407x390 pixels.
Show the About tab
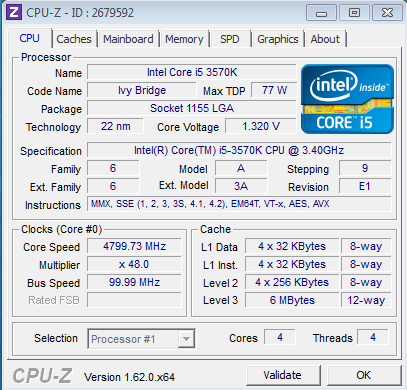[325, 39]
